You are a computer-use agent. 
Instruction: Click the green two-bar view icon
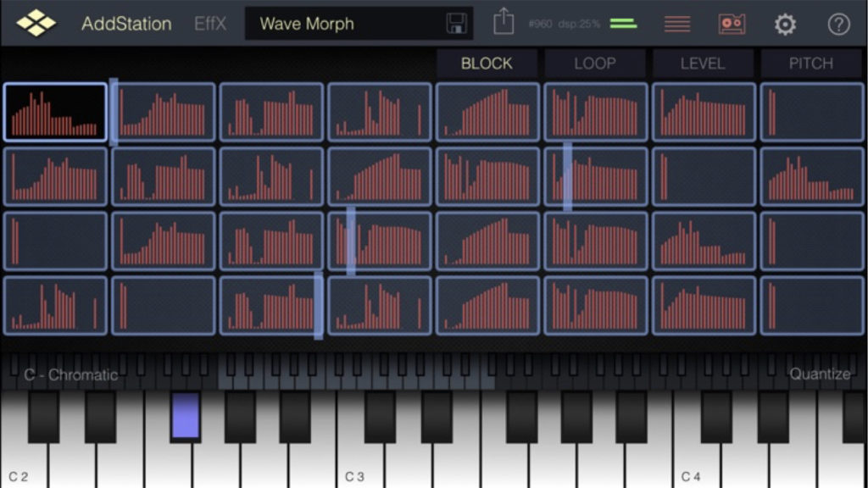(623, 24)
